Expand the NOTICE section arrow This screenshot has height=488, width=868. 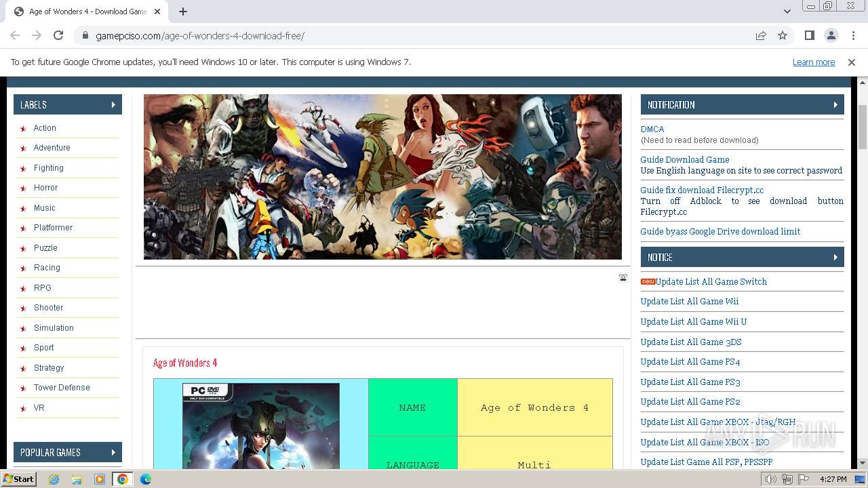pos(835,257)
